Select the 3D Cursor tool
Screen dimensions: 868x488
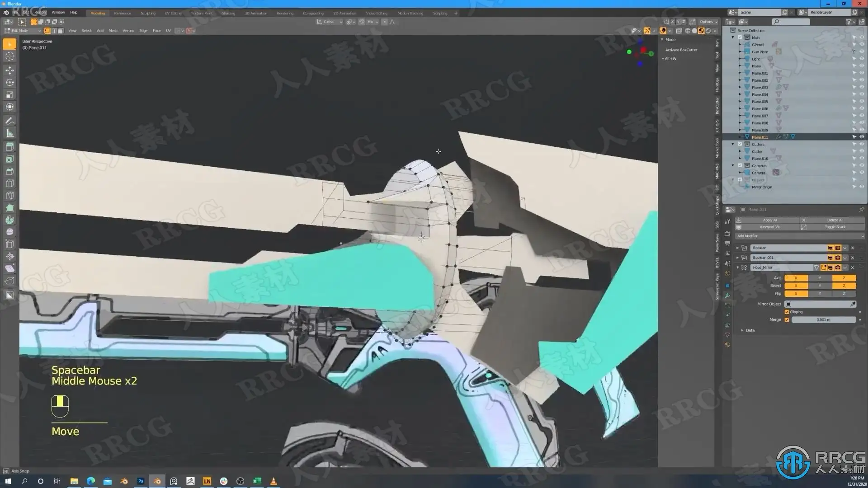[x=9, y=56]
